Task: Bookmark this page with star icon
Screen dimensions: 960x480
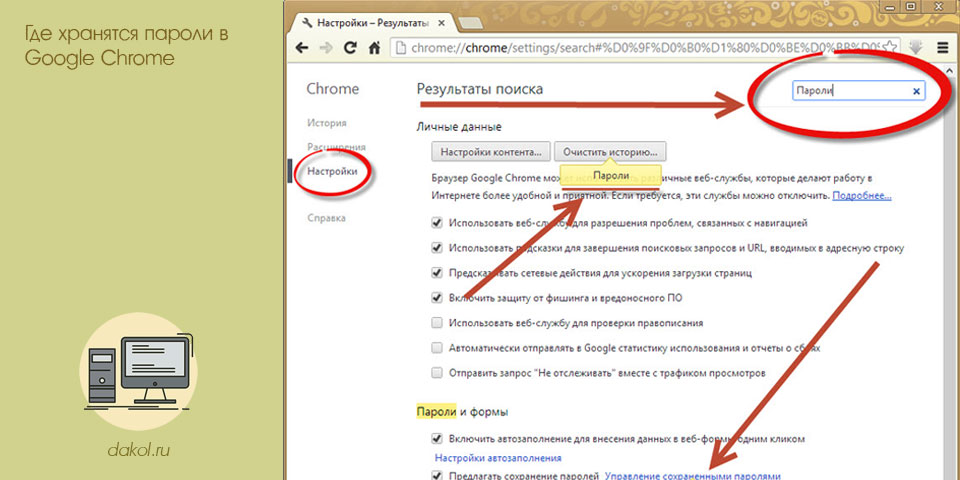Action: click(890, 47)
